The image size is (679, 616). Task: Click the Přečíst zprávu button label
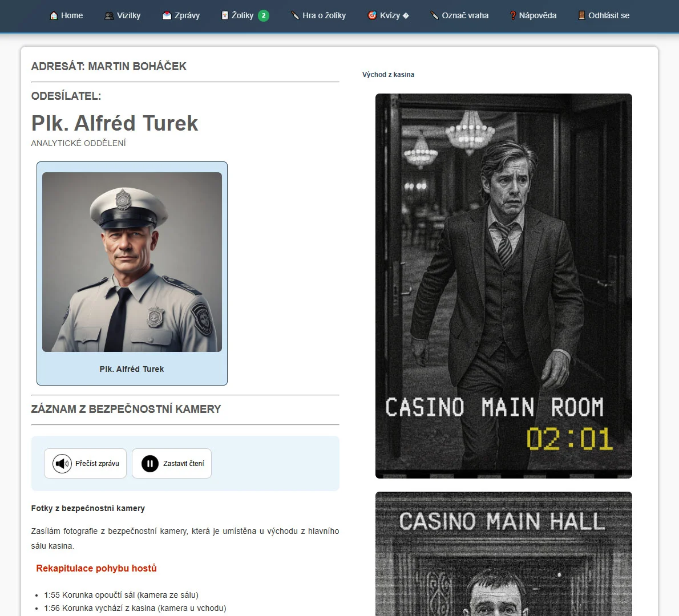(97, 464)
